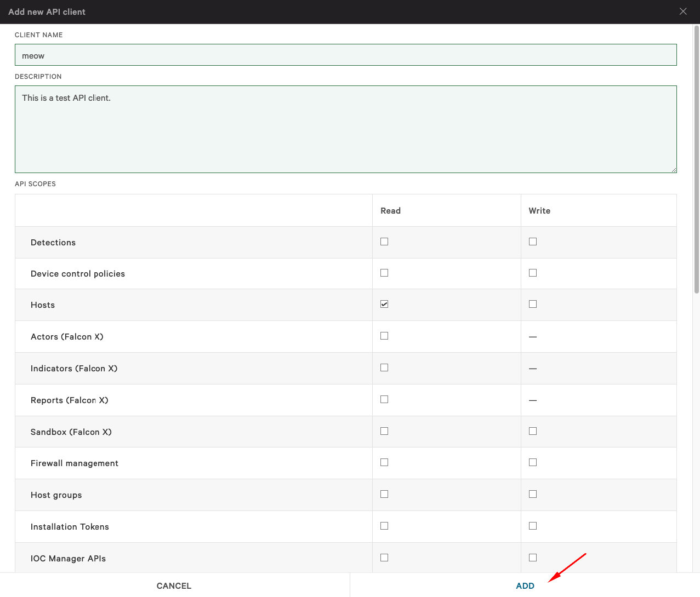This screenshot has width=700, height=597.
Task: Click the DESCRIPTION field label
Action: click(38, 77)
